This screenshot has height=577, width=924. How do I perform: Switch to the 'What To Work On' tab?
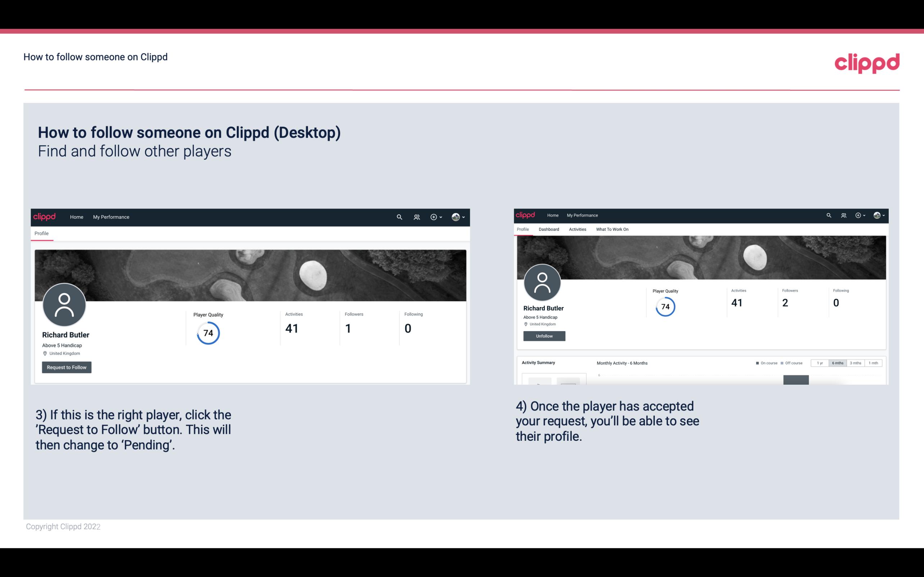612,229
